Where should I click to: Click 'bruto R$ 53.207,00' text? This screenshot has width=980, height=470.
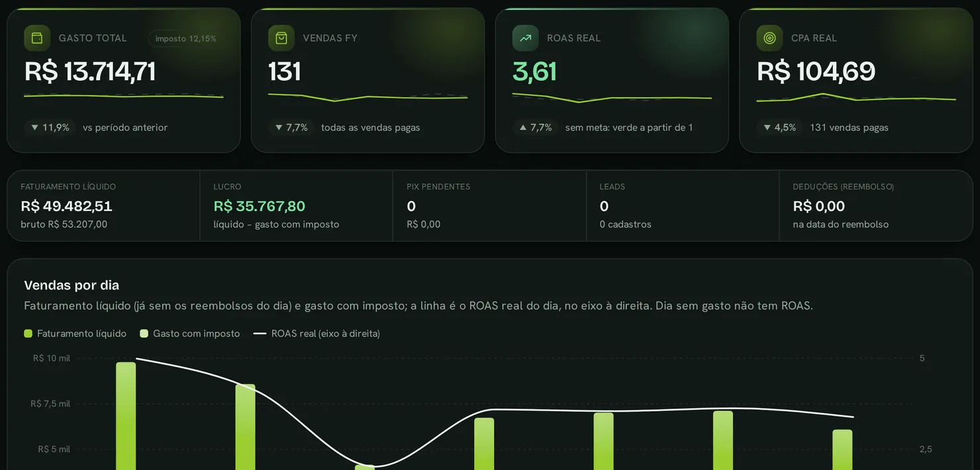[64, 224]
